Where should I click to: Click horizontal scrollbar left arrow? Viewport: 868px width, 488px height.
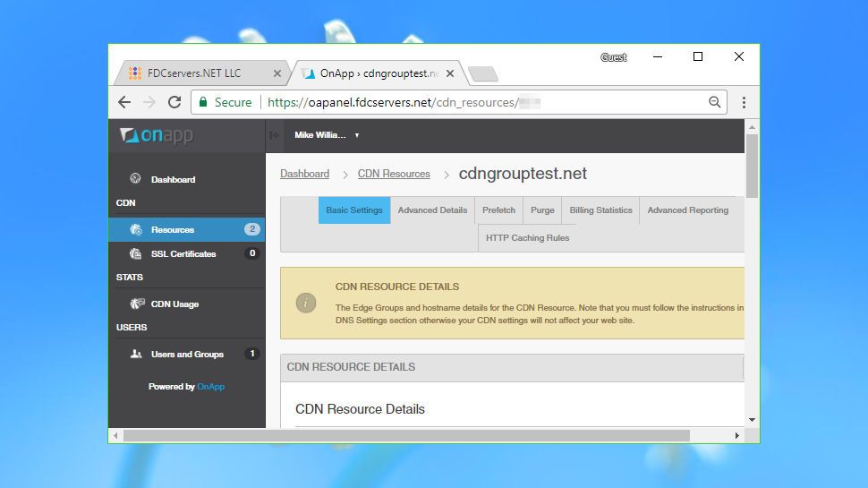coord(115,435)
